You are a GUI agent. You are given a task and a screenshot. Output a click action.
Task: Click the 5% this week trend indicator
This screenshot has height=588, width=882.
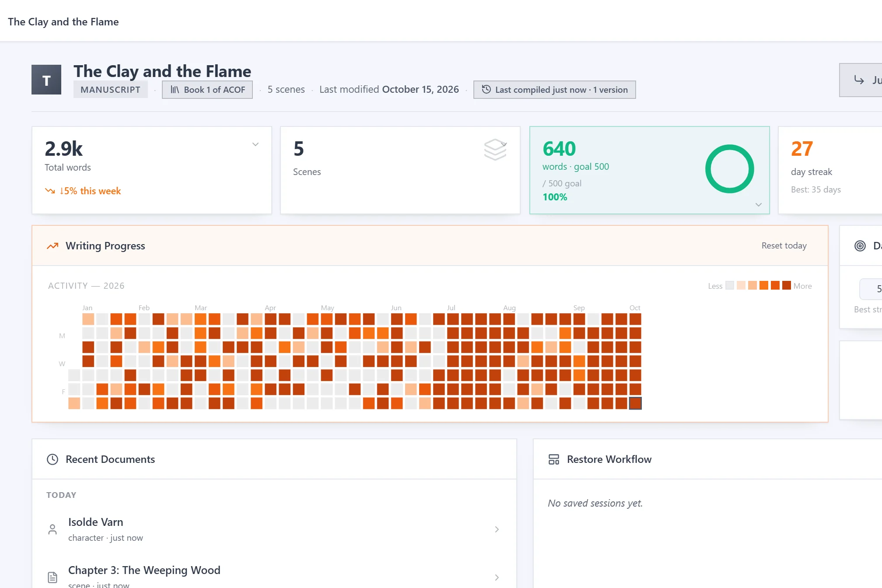pos(83,191)
